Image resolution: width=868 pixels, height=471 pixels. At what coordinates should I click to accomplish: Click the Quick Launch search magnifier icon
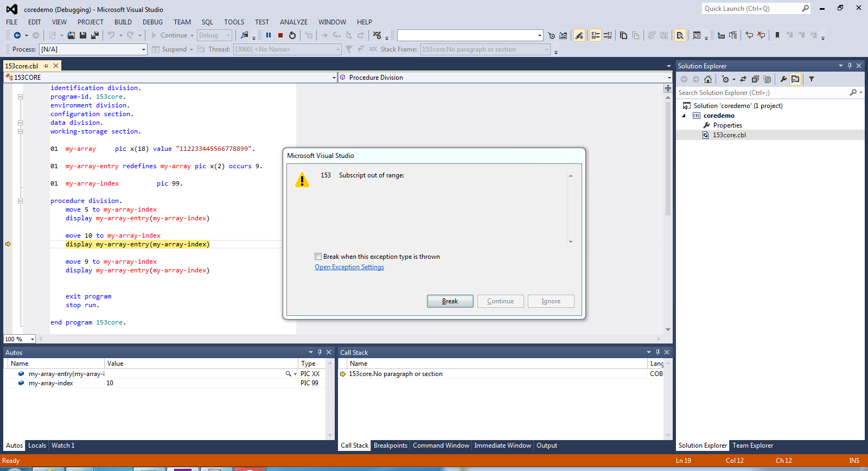(805, 9)
